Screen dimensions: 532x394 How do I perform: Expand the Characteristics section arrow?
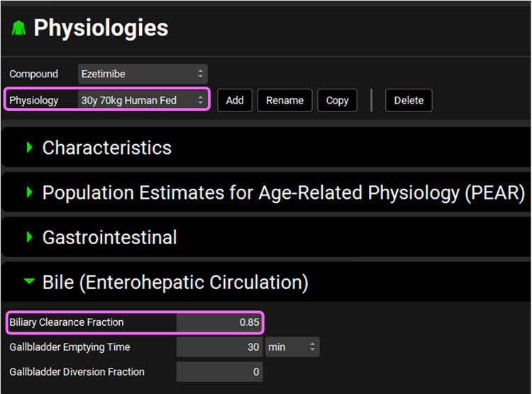tap(30, 148)
